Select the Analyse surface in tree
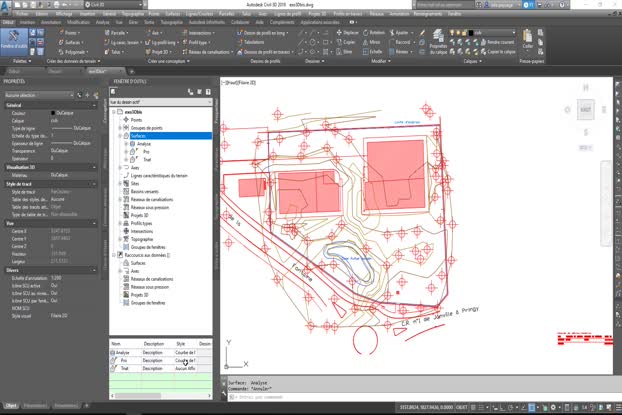 pyautogui.click(x=144, y=144)
